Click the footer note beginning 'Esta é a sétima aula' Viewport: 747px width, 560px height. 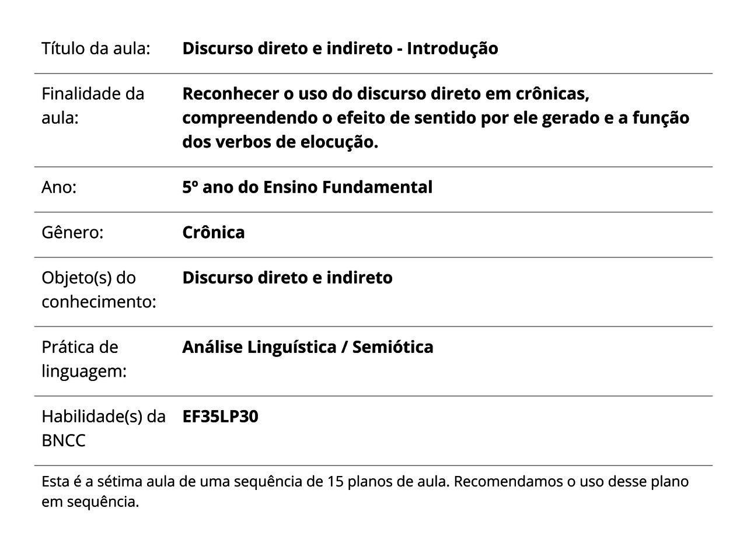[365, 491]
